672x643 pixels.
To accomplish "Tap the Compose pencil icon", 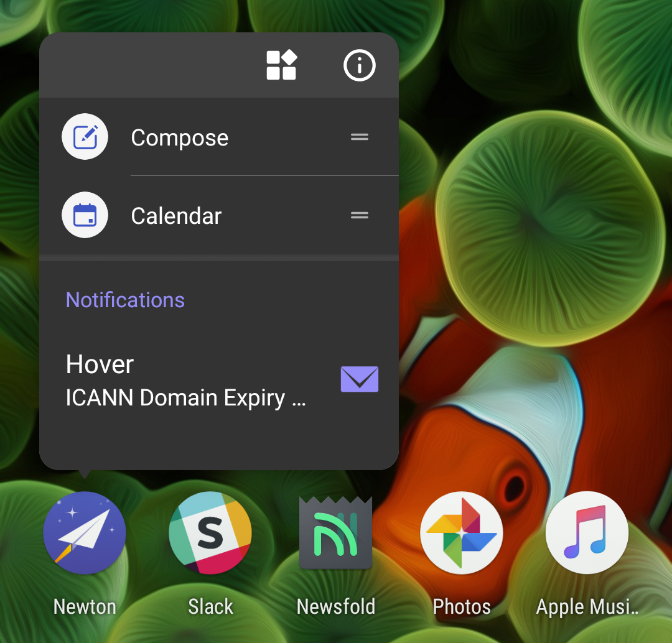I will click(x=85, y=137).
